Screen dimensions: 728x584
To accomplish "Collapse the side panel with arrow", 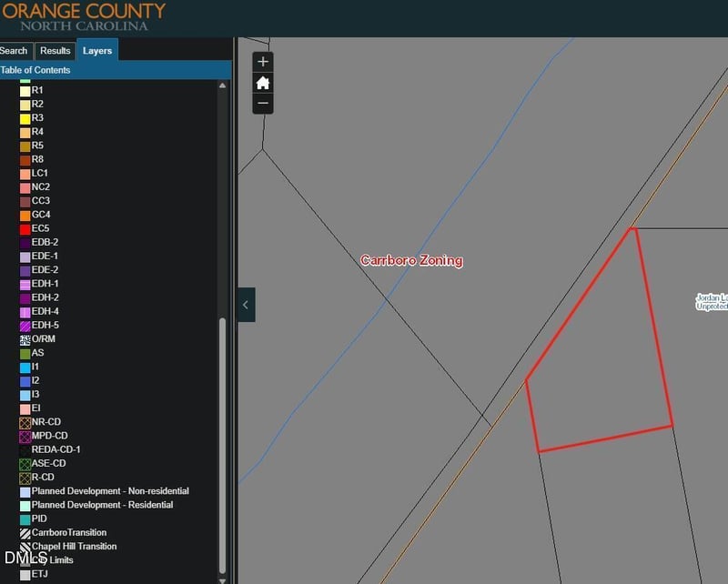I will click(x=246, y=305).
